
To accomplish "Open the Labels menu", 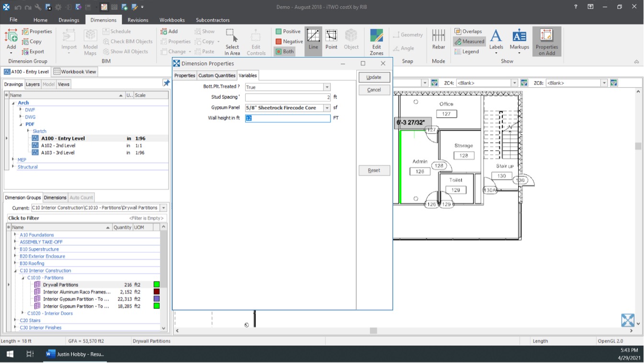I will [496, 41].
